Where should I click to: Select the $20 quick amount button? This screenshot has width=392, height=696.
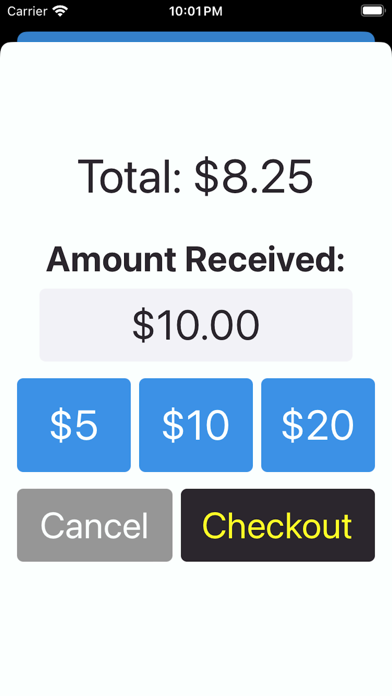tap(318, 425)
